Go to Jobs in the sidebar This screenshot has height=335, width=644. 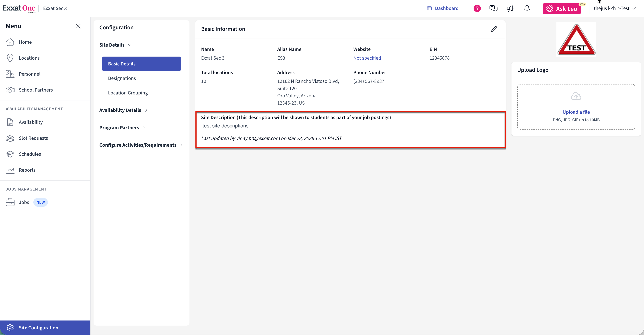[x=24, y=202]
